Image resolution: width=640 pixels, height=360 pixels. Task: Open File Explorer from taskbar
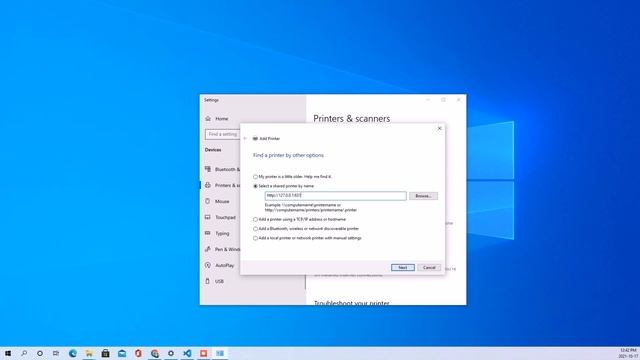click(89, 353)
